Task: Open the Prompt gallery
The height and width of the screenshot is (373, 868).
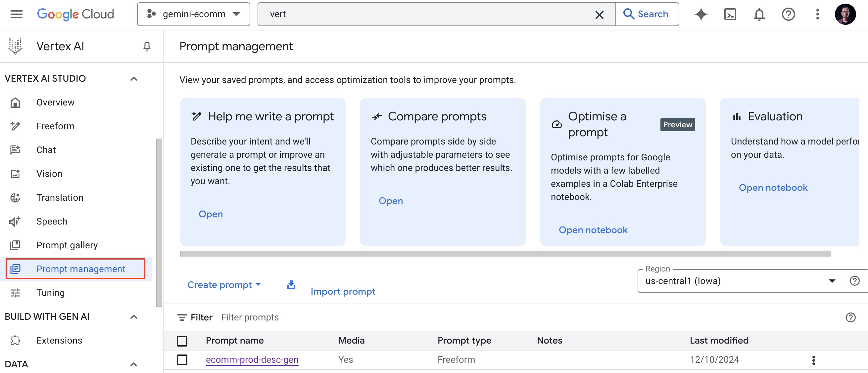Action: pos(67,245)
